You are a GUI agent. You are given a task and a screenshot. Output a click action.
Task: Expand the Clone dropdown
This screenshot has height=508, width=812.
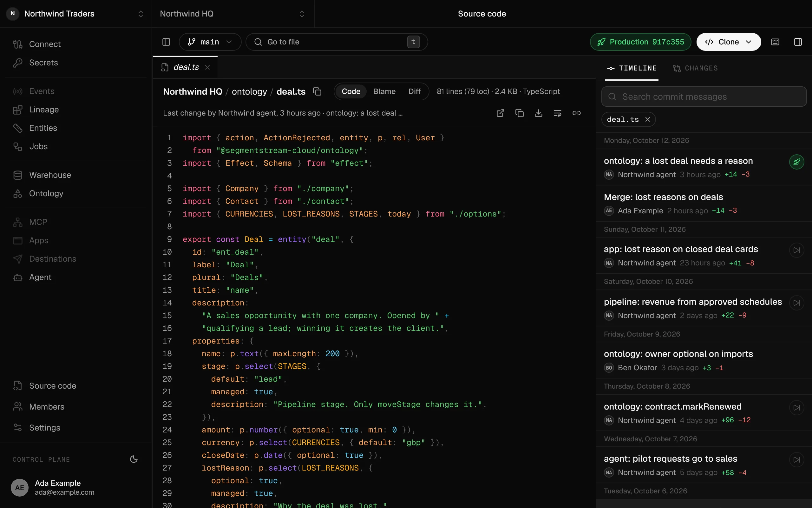pyautogui.click(x=729, y=42)
